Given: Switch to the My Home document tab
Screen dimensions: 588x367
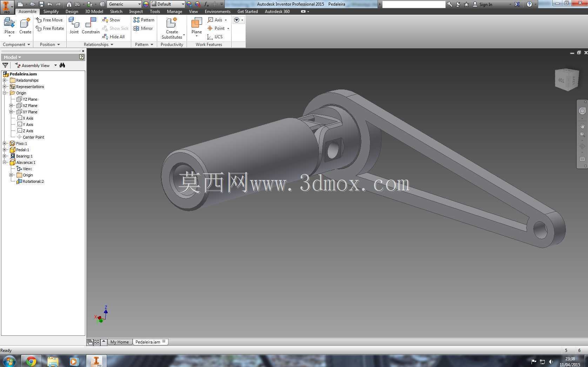Looking at the screenshot, I should click(120, 342).
